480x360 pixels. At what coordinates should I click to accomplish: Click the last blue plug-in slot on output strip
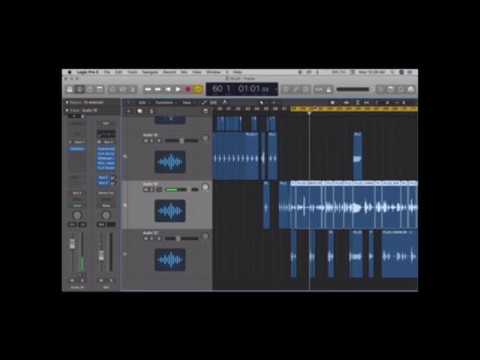click(x=106, y=168)
